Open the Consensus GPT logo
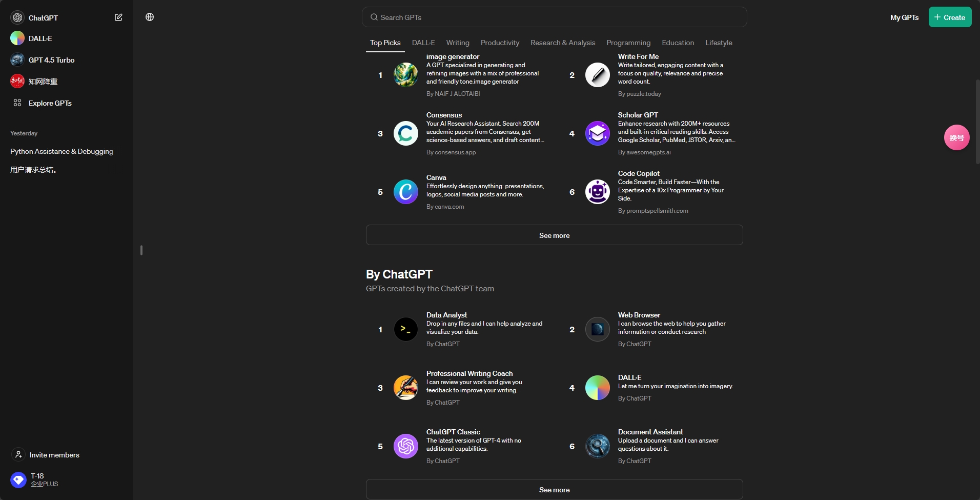 (x=406, y=133)
